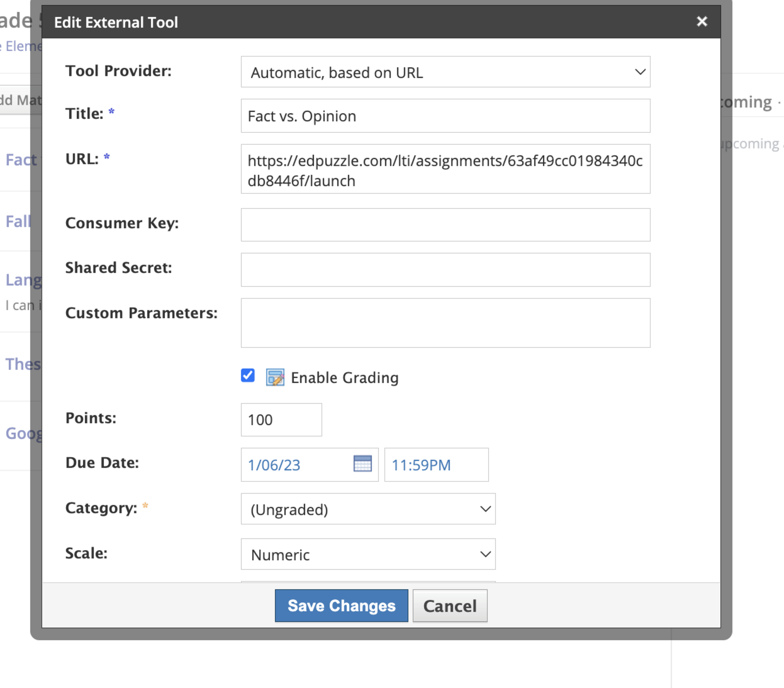Click inside the Custom Parameters text area
784x688 pixels.
pos(445,323)
